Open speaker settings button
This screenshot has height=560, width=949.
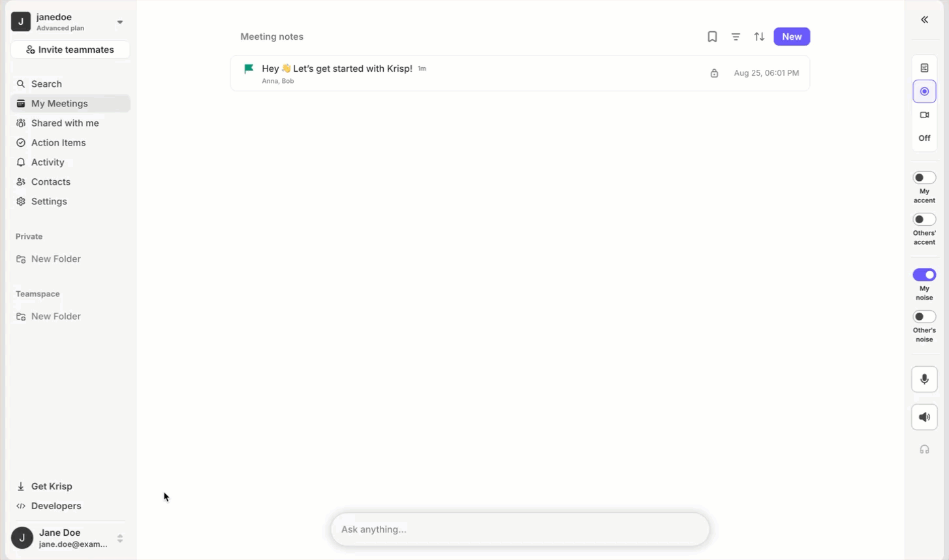pyautogui.click(x=924, y=417)
